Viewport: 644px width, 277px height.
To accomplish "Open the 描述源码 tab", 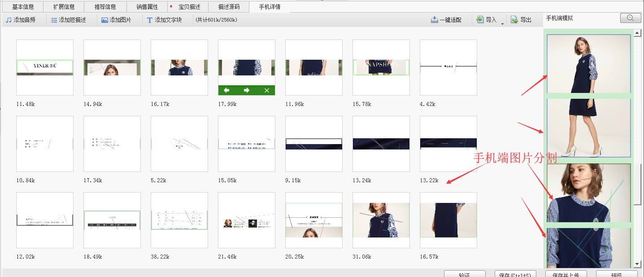I will click(x=229, y=7).
